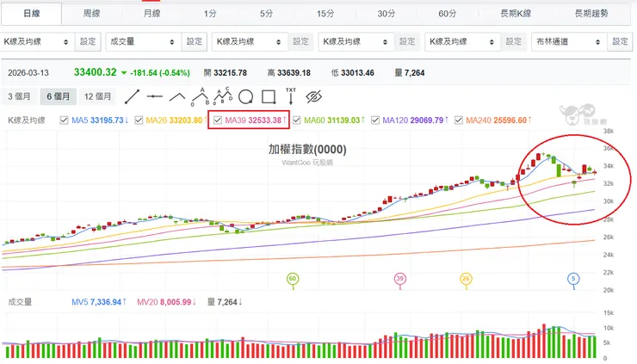
Task: Open the 布林通道 indicator dropdown
Action: (569, 41)
